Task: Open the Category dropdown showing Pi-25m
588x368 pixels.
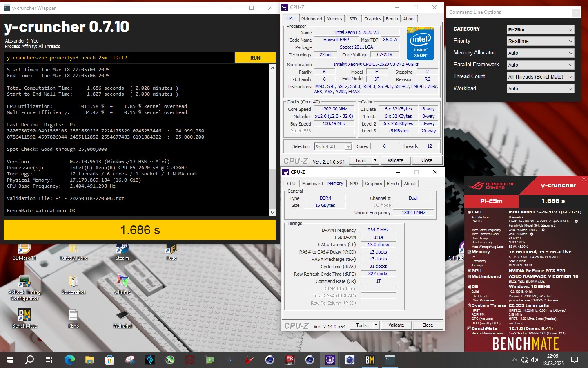Action: pos(541,29)
